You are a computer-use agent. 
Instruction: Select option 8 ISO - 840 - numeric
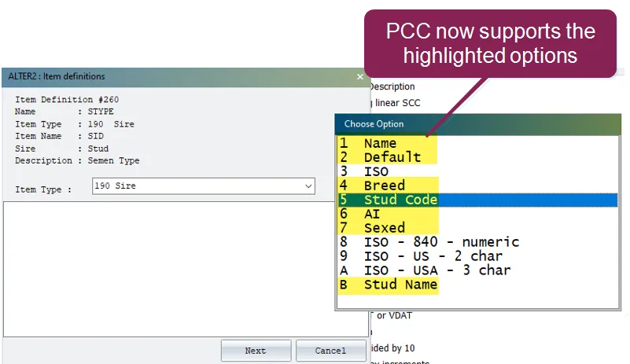477,242
